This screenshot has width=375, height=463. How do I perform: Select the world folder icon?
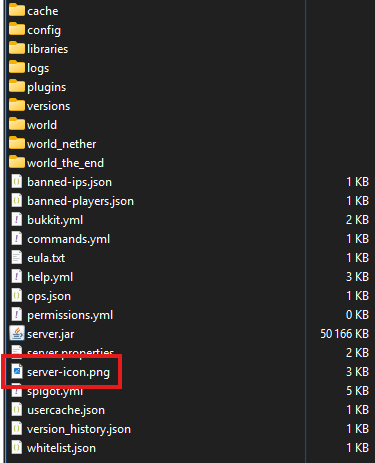[x=17, y=124]
